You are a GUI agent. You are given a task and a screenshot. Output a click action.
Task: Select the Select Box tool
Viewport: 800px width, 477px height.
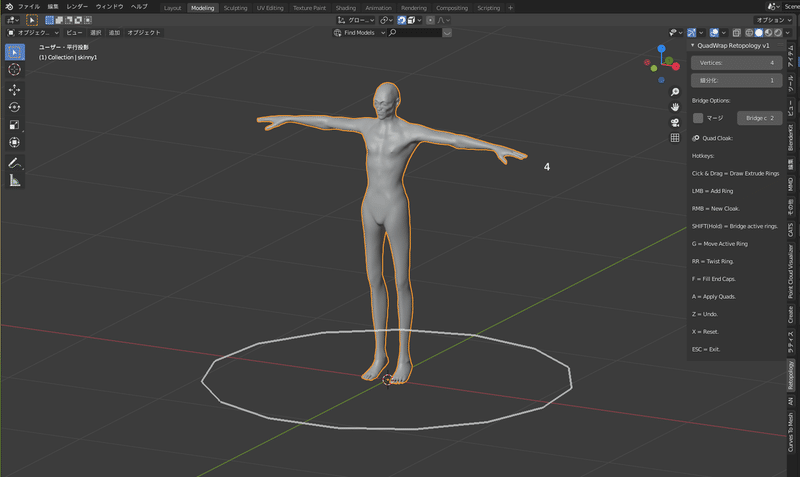pos(15,52)
